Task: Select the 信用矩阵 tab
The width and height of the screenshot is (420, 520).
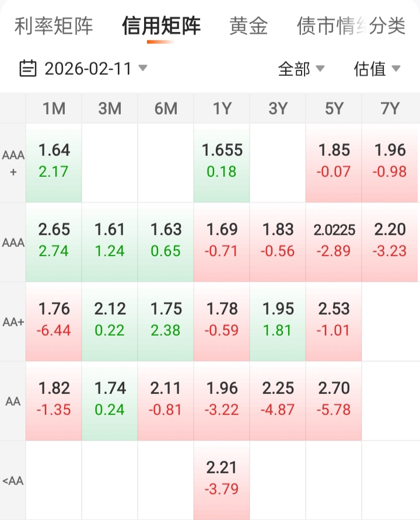Action: coord(161,26)
